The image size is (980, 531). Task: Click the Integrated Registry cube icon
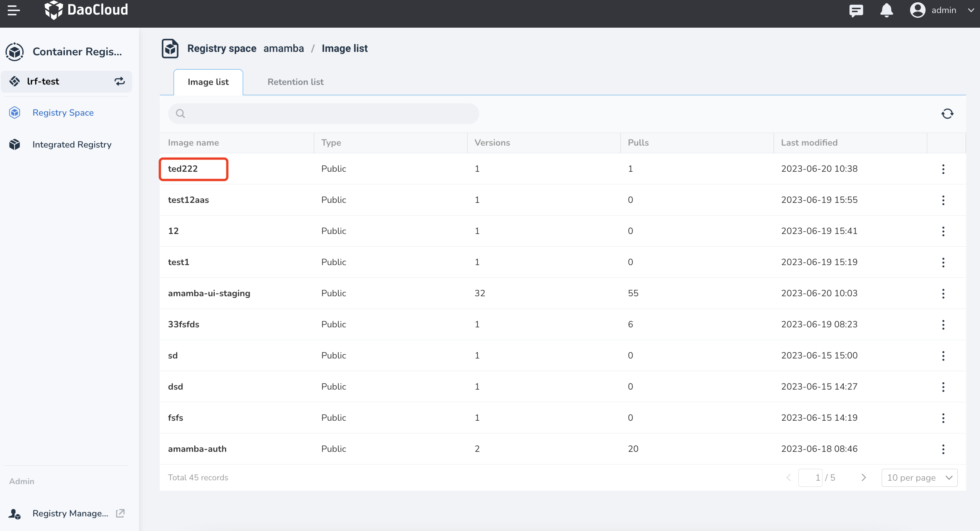pyautogui.click(x=15, y=144)
